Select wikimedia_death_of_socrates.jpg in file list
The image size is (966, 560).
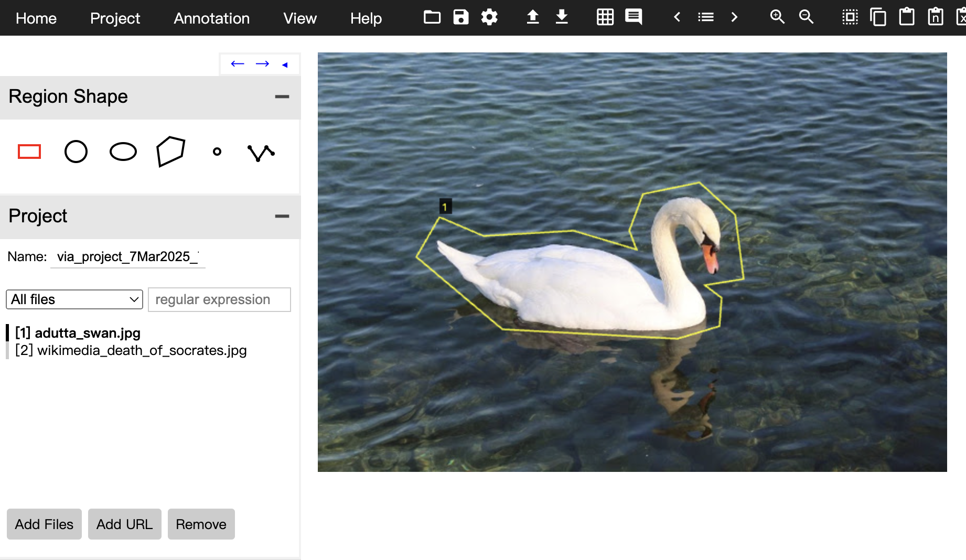click(x=131, y=350)
